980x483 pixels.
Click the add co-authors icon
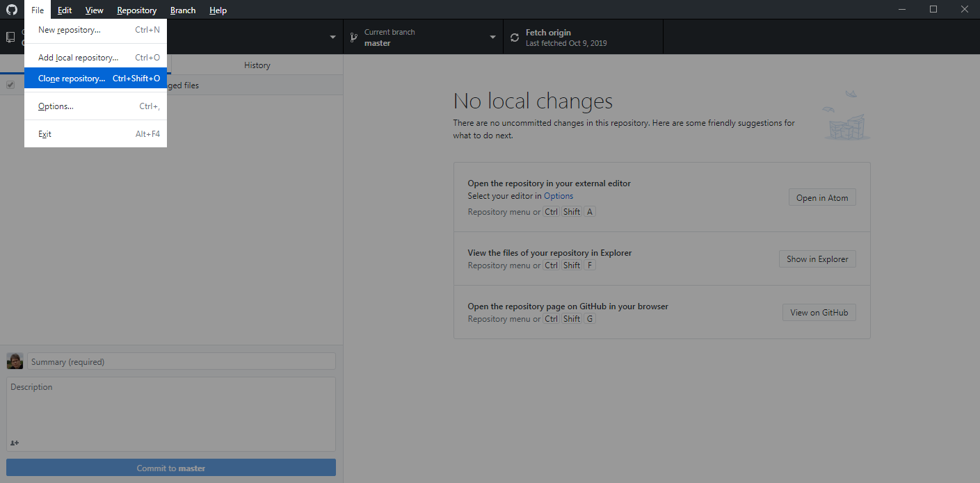coord(15,443)
